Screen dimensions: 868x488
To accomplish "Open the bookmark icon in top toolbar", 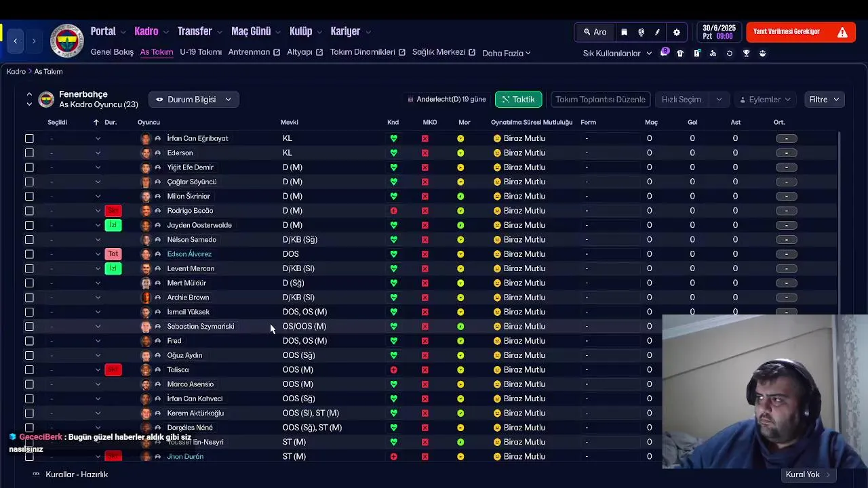I will click(625, 32).
